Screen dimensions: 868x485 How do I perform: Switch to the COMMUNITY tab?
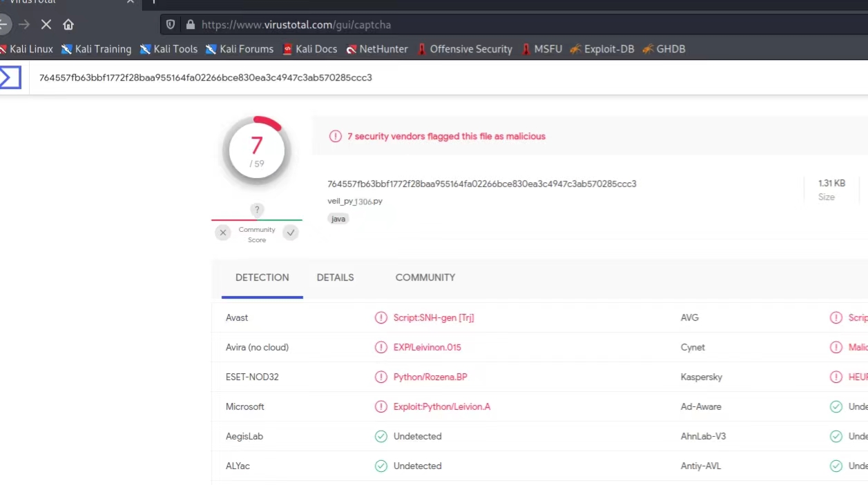[425, 277]
